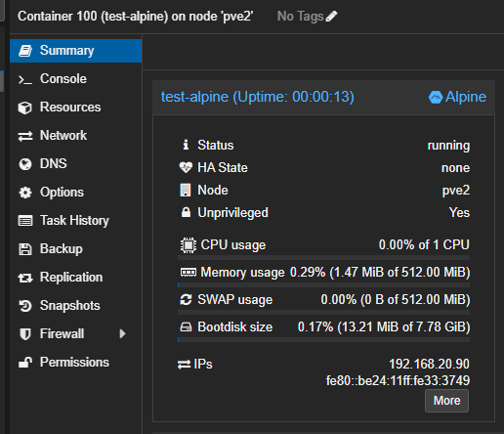Open the Summary tab in sidebar
The width and height of the screenshot is (504, 434).
pyautogui.click(x=75, y=51)
